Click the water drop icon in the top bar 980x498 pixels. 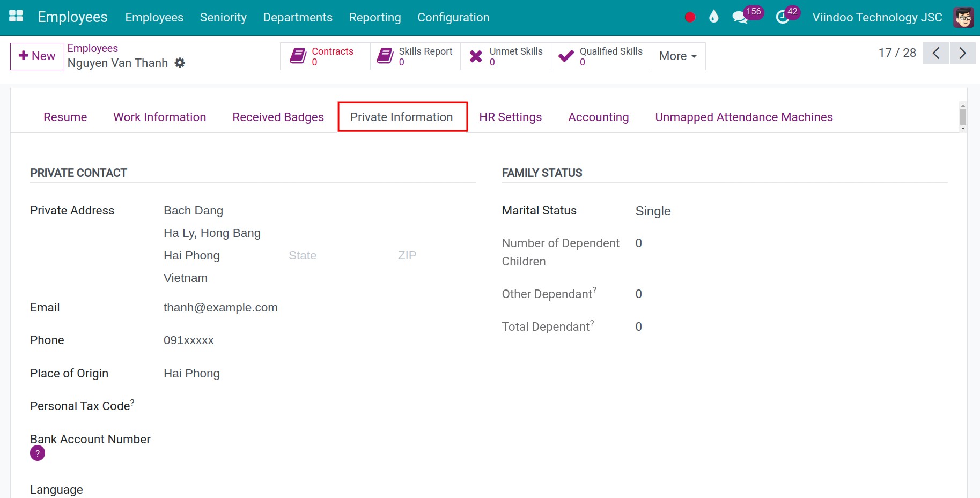tap(713, 17)
